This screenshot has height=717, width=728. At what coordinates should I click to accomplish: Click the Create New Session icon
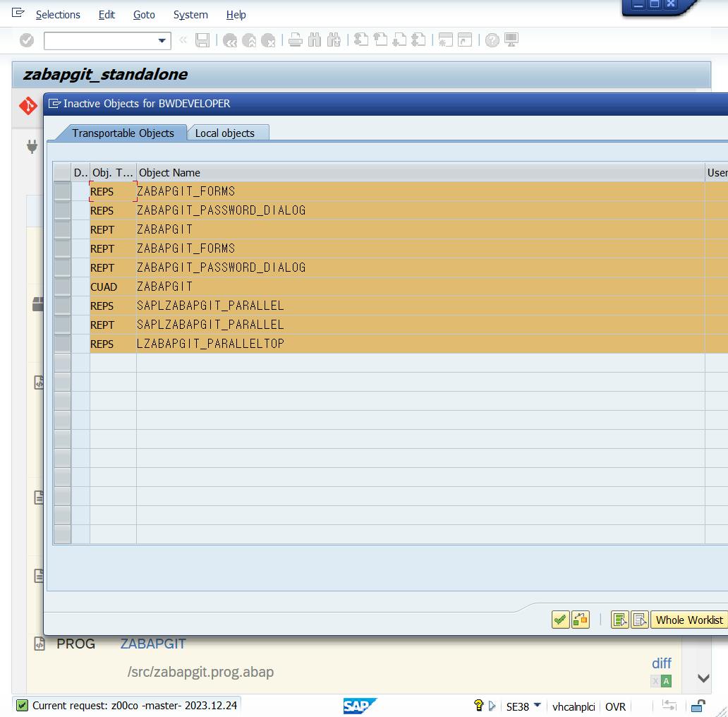click(x=446, y=40)
